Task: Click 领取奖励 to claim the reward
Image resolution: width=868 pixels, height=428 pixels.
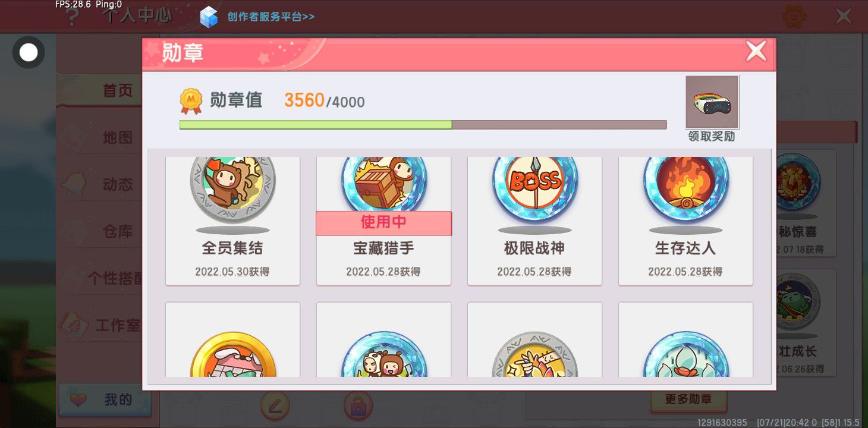Action: [x=712, y=136]
